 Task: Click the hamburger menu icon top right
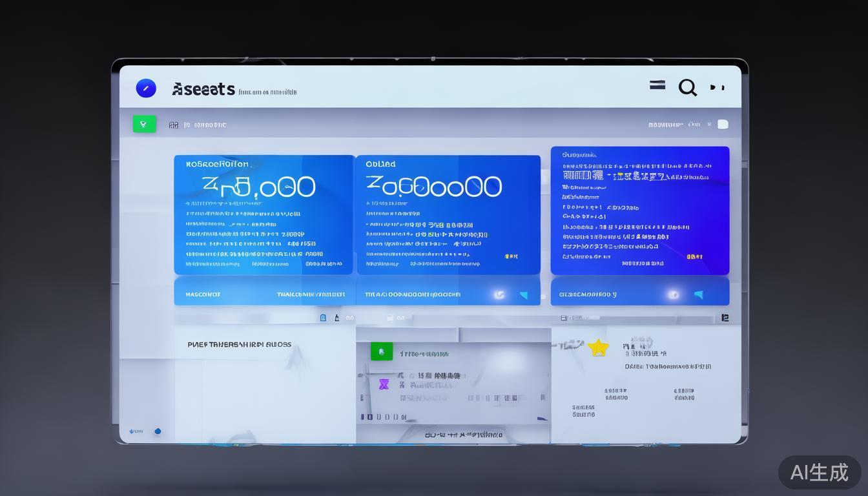657,84
